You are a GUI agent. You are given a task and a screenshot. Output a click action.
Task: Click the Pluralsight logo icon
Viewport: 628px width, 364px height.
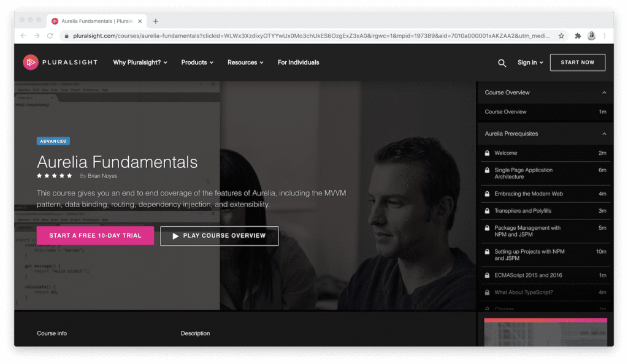pos(31,63)
